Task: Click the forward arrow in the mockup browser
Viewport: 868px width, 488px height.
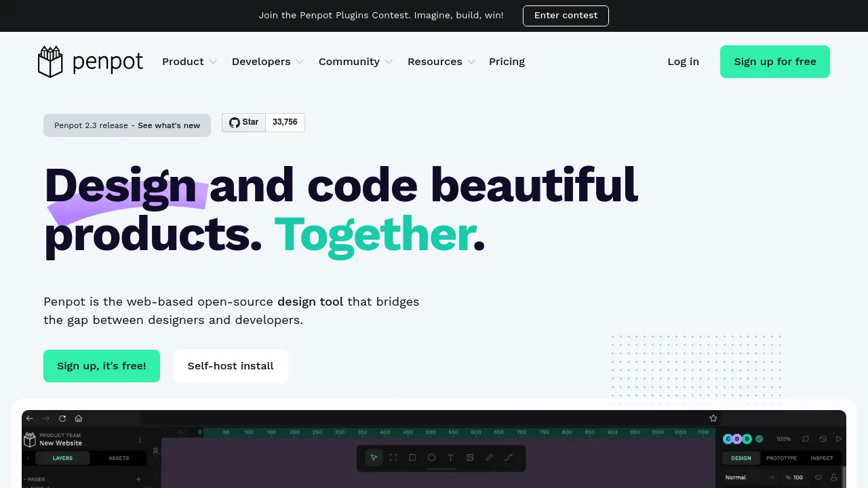Action: tap(46, 418)
